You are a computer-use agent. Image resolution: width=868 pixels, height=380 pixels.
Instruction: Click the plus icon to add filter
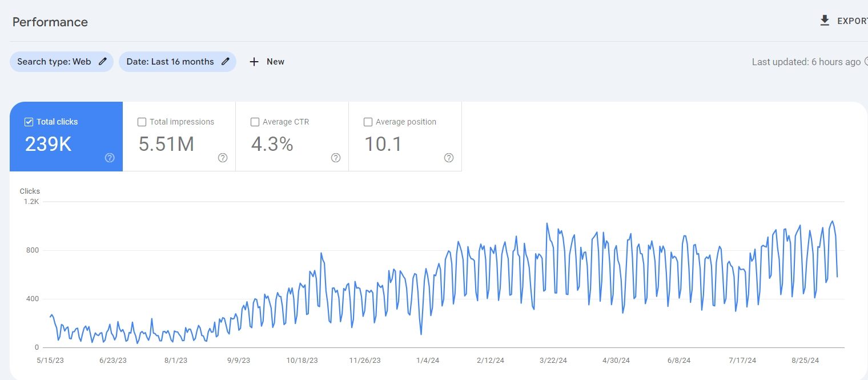pyautogui.click(x=254, y=62)
